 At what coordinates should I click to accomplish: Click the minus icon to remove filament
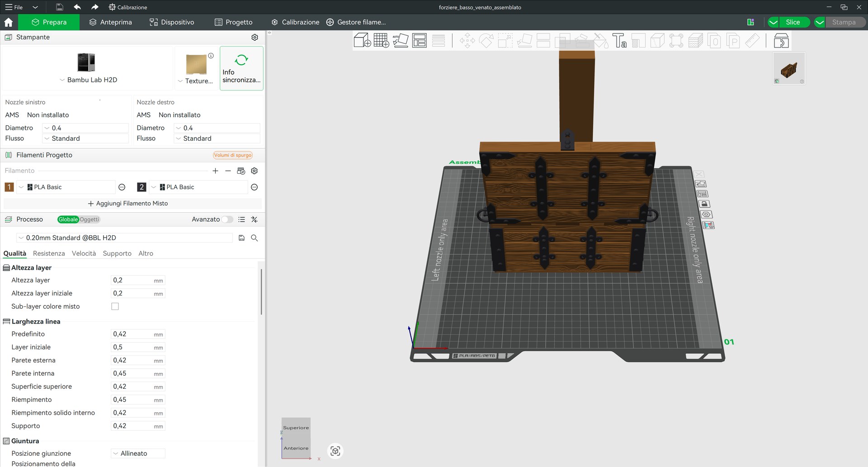[228, 171]
